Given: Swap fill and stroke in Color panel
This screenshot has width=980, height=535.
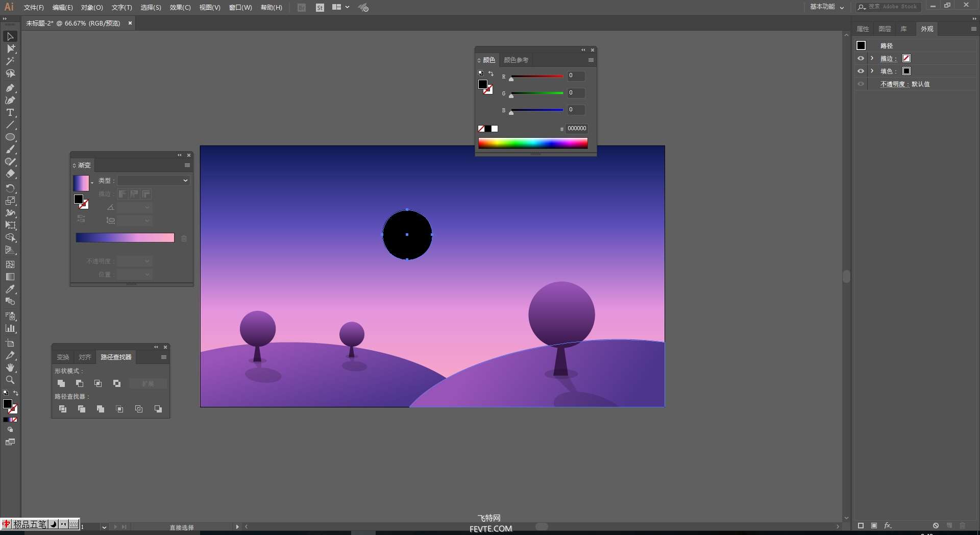Looking at the screenshot, I should coord(491,74).
